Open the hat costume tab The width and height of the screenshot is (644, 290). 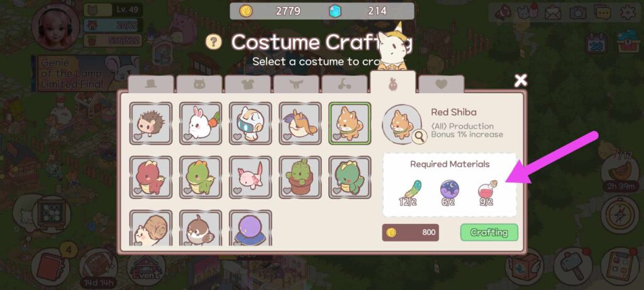[x=151, y=84]
